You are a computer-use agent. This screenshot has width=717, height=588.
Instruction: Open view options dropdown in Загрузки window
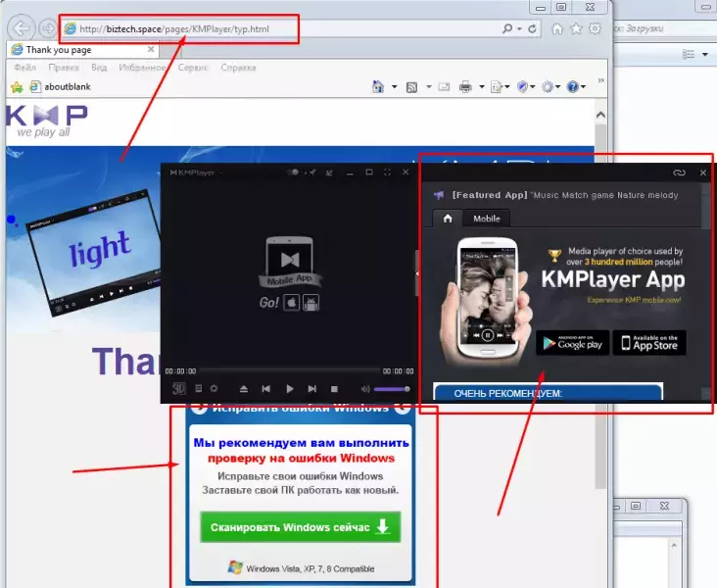705,55
